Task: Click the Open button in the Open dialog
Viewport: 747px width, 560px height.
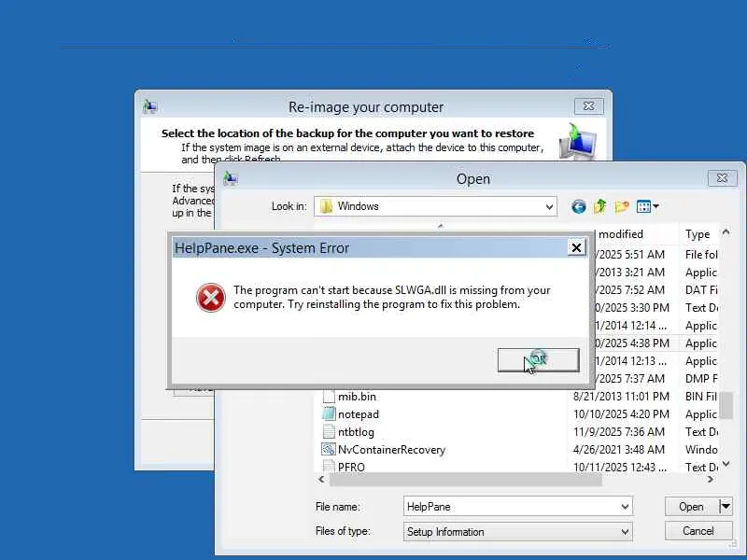Action: point(691,507)
